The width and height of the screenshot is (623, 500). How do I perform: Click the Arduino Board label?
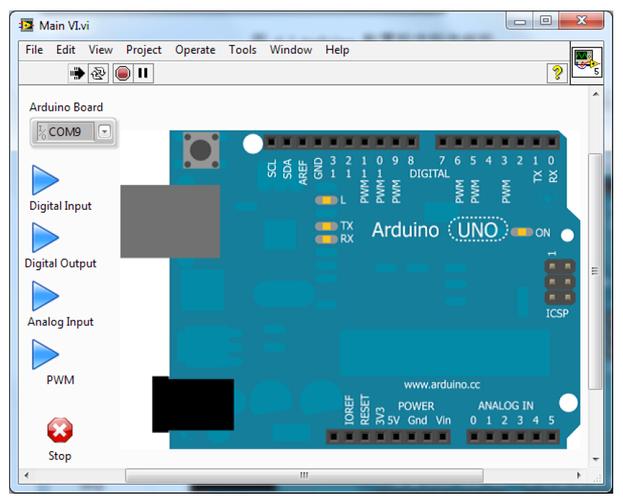tap(66, 107)
